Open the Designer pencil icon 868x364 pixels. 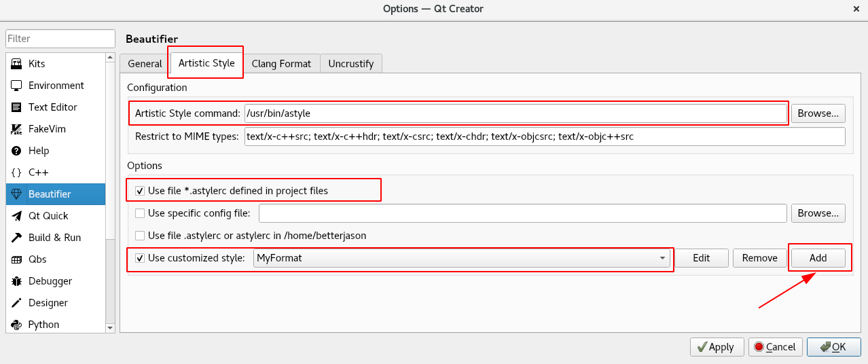click(17, 303)
